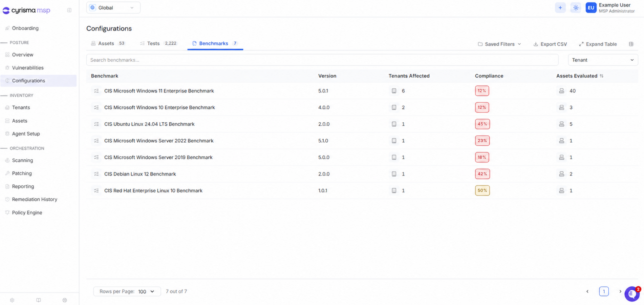Click the Search benchmarks input field
644x305 pixels.
pos(322,60)
